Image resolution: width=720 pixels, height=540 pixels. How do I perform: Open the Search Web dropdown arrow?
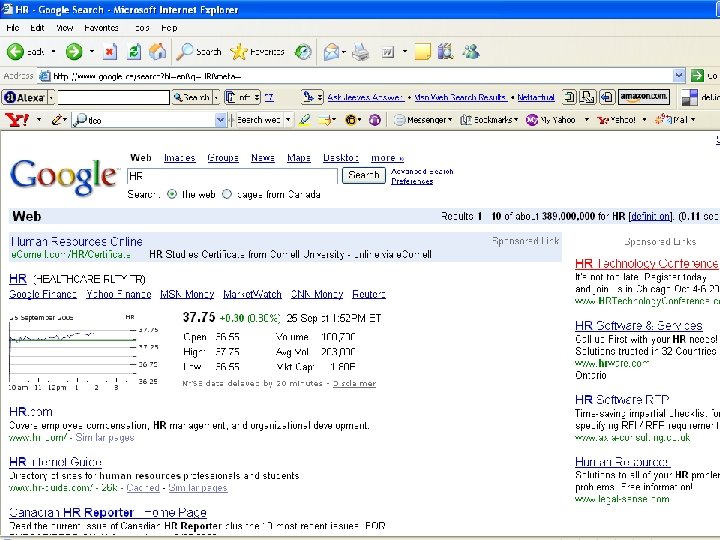(x=288, y=120)
